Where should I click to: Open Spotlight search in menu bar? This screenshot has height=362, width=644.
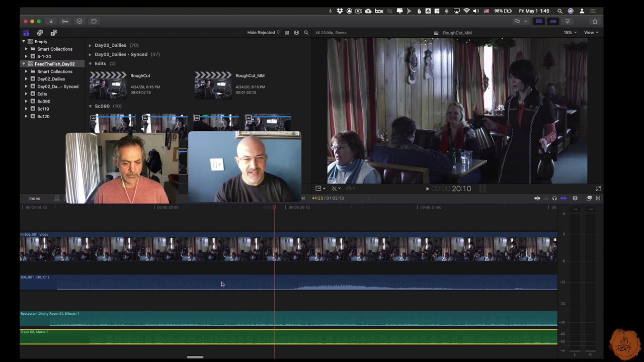pos(559,11)
